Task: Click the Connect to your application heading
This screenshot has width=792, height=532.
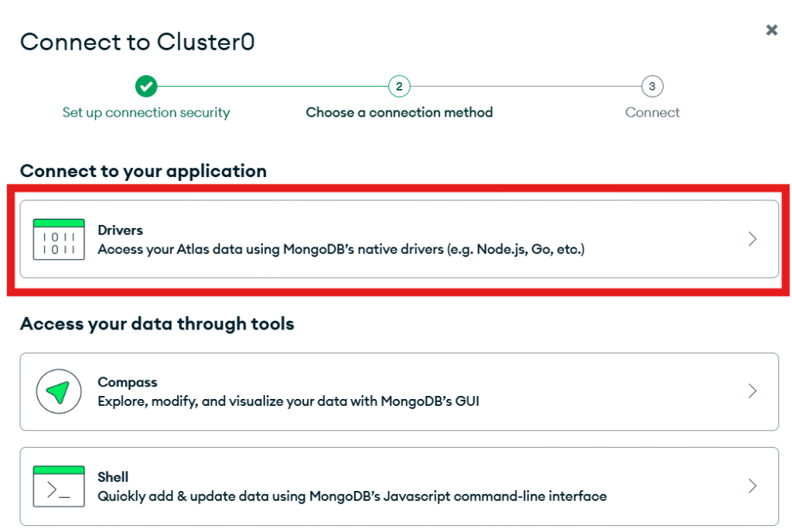Action: (143, 171)
